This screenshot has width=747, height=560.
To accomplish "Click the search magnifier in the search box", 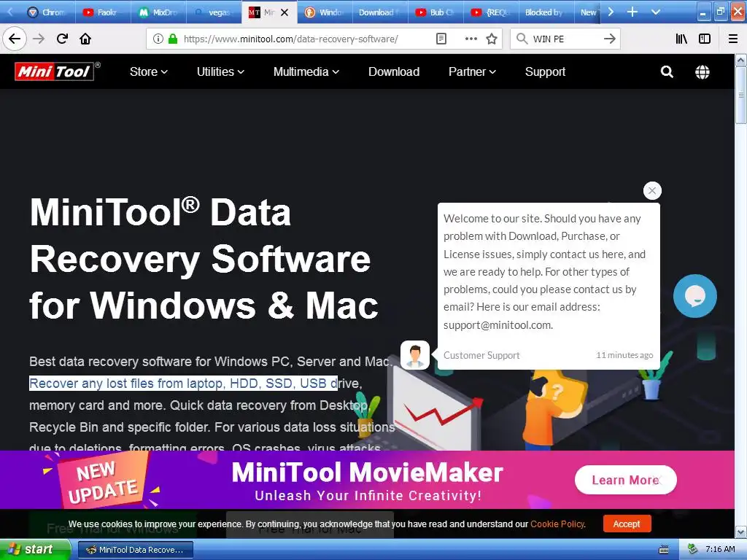I will [522, 39].
